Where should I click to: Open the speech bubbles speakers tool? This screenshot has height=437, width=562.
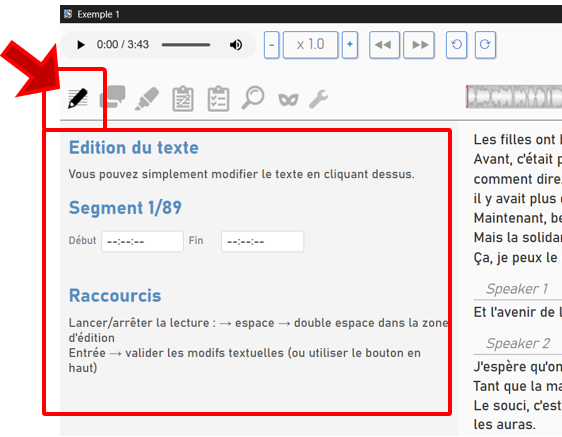[x=113, y=97]
